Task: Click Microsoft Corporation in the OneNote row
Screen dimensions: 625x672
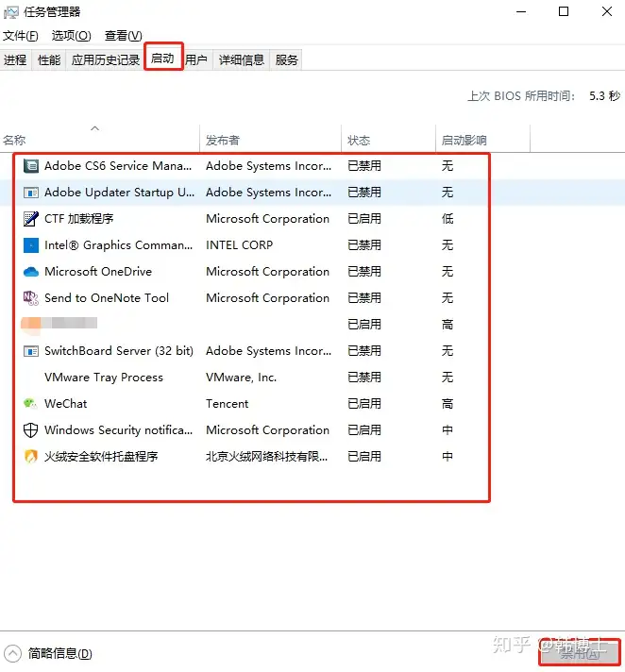Action: click(267, 298)
